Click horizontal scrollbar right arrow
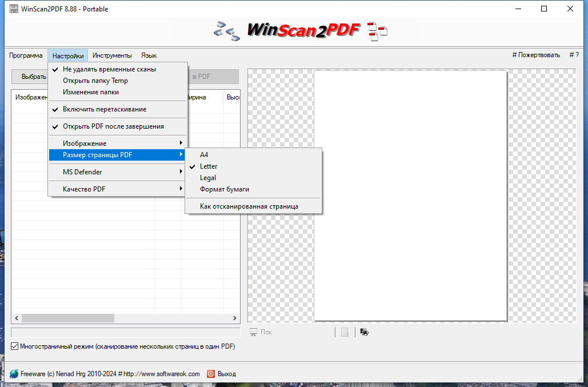Viewport: 588px width, 387px height. coord(235,318)
